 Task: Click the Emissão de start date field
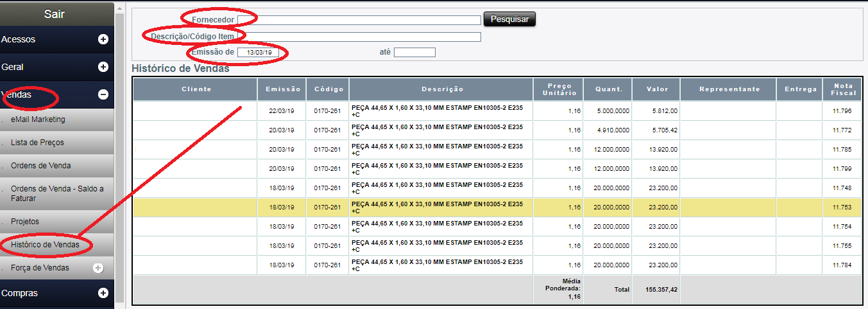point(259,52)
